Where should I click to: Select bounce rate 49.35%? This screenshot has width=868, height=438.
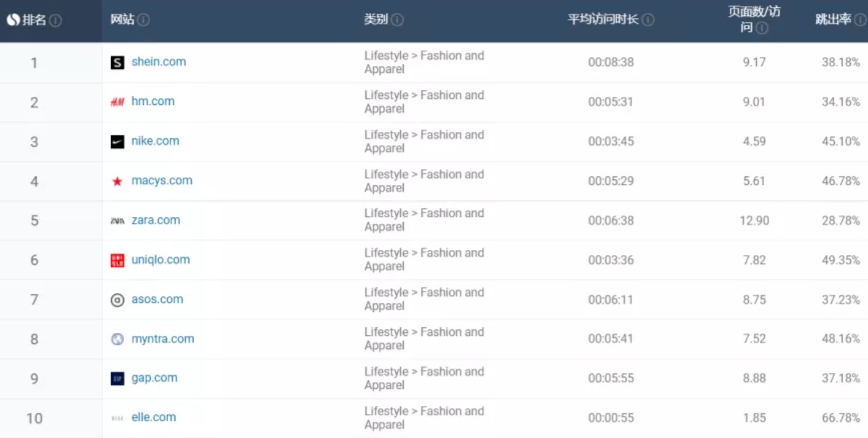click(x=841, y=260)
